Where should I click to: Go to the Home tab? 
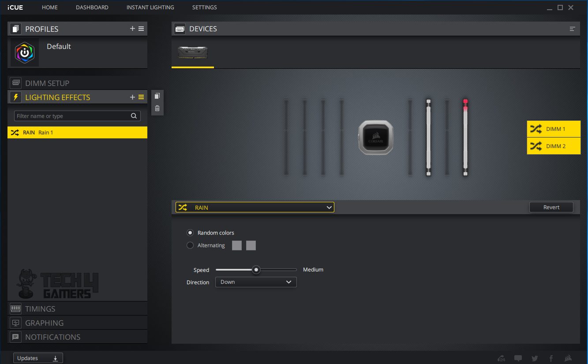point(50,7)
